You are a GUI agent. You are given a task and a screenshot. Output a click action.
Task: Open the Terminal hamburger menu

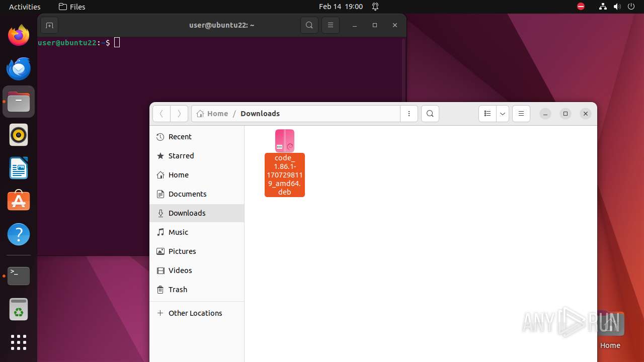[331, 25]
